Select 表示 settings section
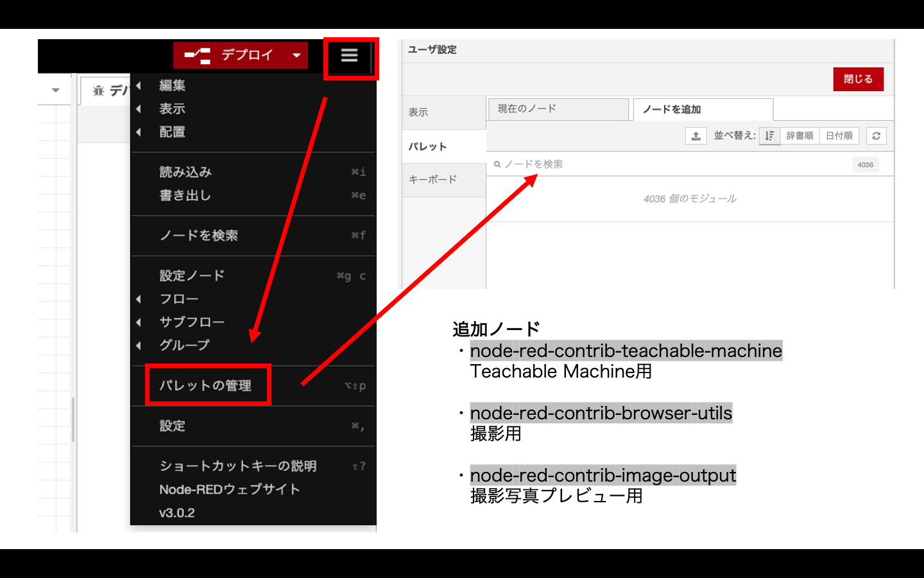Screen dimensions: 924x578 point(444,112)
